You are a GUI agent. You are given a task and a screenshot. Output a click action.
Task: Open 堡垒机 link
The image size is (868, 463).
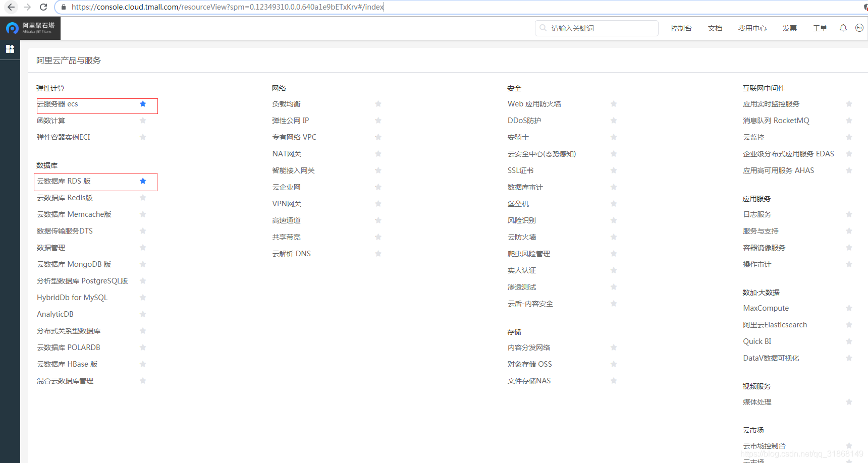coord(518,204)
